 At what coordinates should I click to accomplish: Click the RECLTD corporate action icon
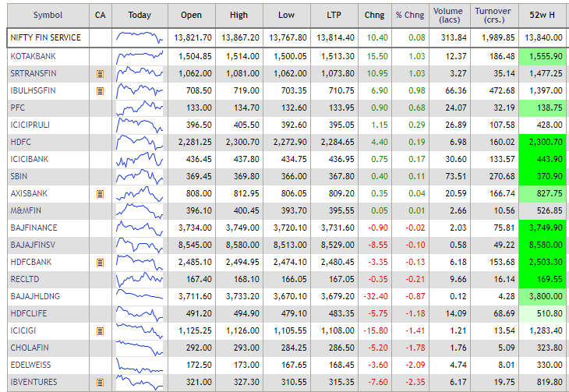[x=100, y=279]
